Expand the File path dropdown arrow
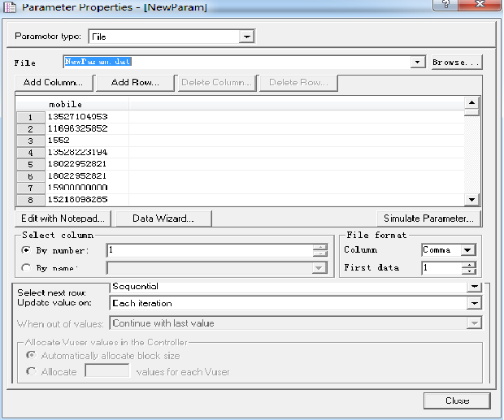Viewport: 504px width, 420px height. (418, 62)
